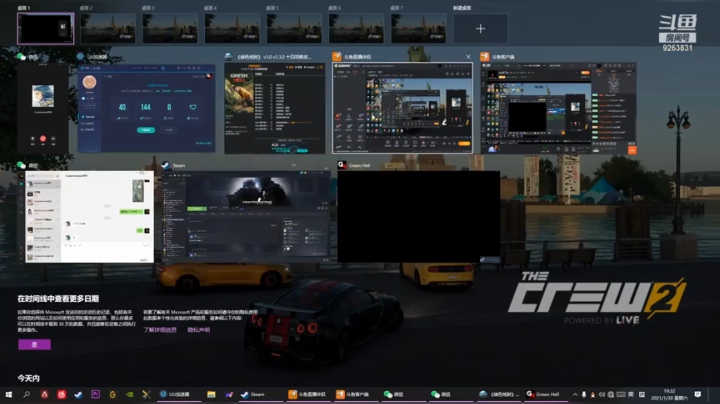Screen dimensions: 720x404
Task: Click the 今天内 timeline heading
Action: (28, 378)
